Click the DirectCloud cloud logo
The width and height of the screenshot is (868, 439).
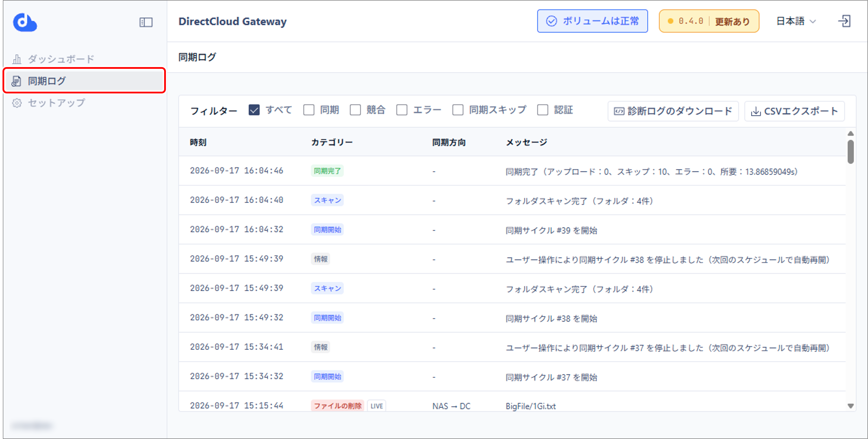[x=25, y=22]
